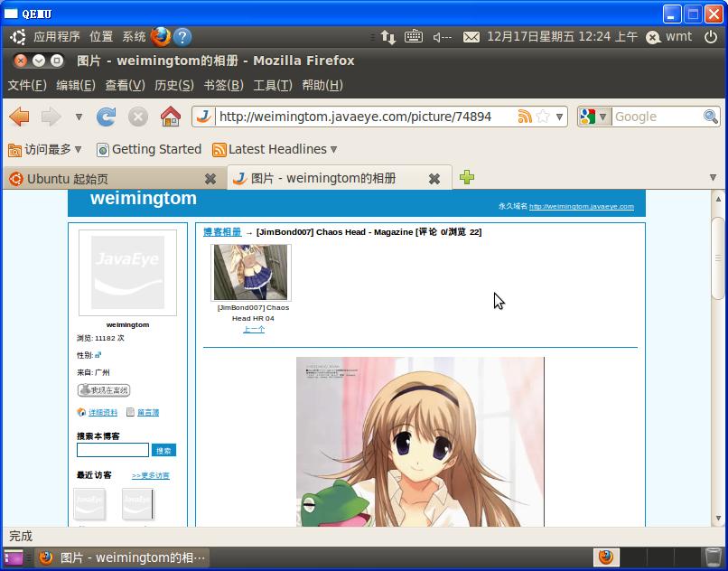Open the 编辑(E) menu

[x=76, y=85]
